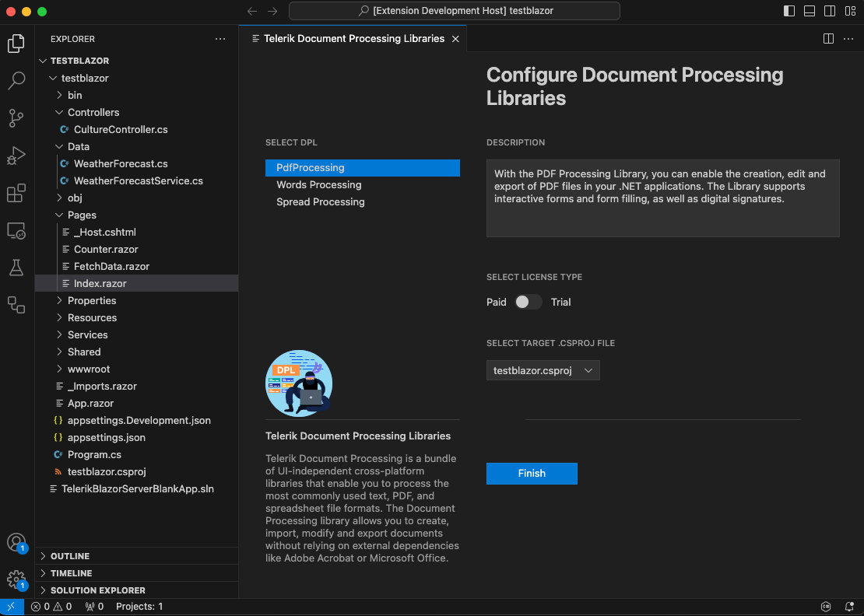Expand the SOLUTION EXPLORER section

[x=137, y=590]
